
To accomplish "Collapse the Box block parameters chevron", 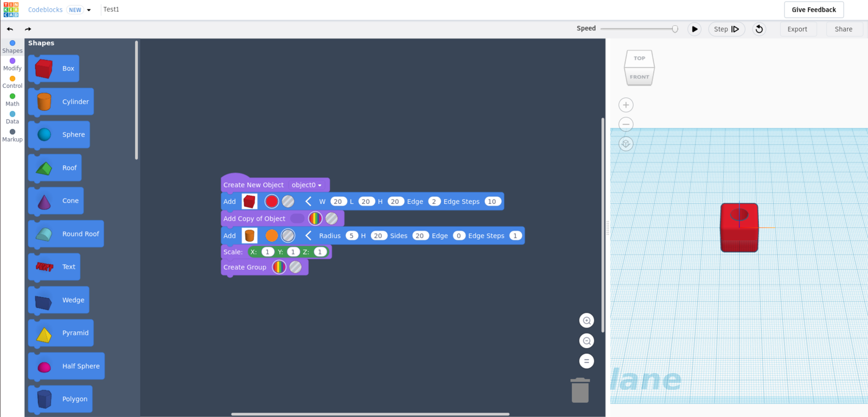I will pyautogui.click(x=308, y=202).
